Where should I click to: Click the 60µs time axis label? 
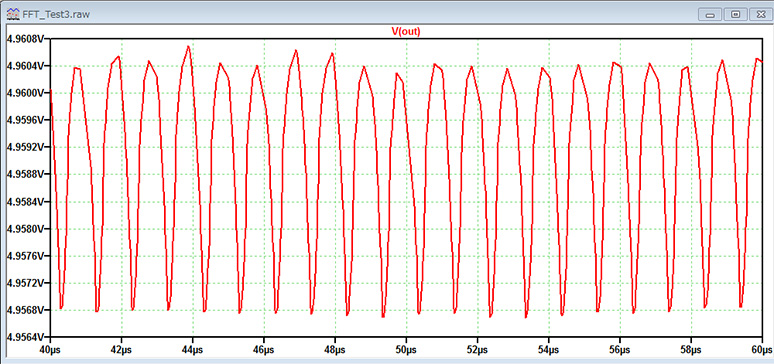[x=763, y=349]
